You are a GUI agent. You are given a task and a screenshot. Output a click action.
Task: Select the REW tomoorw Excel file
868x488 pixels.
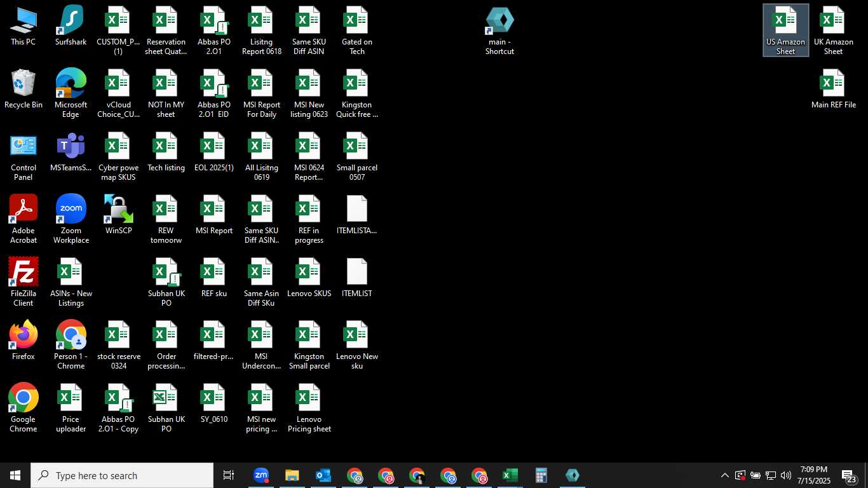[166, 220]
